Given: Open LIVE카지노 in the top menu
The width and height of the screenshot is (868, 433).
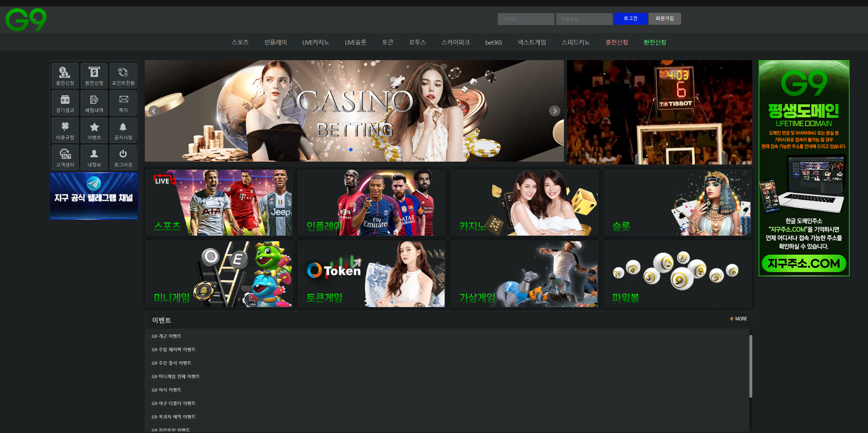Looking at the screenshot, I should coord(315,42).
